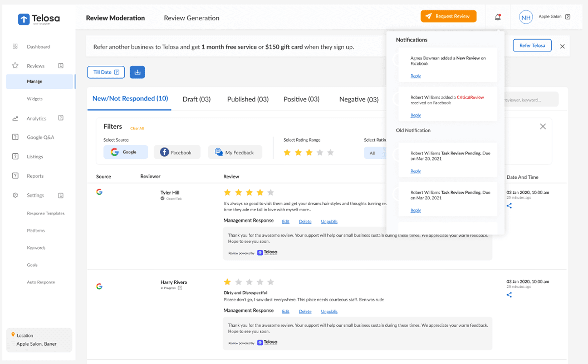Viewport: 588px width, 364px height.
Task: Open the Till Date dropdown
Action: (x=106, y=72)
